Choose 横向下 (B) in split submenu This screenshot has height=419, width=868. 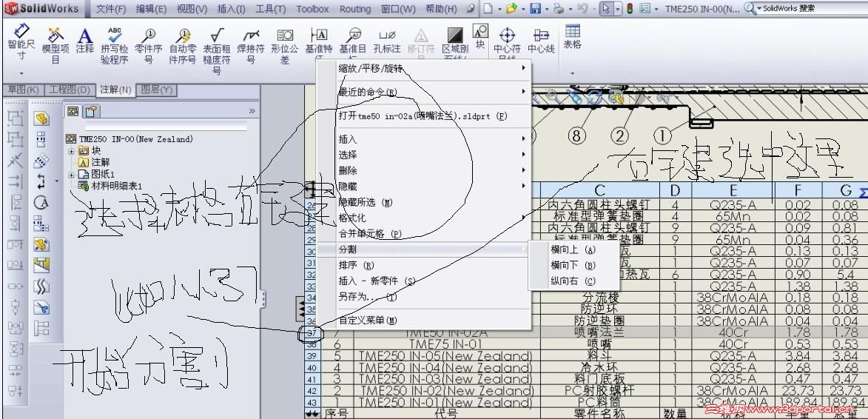(x=573, y=265)
